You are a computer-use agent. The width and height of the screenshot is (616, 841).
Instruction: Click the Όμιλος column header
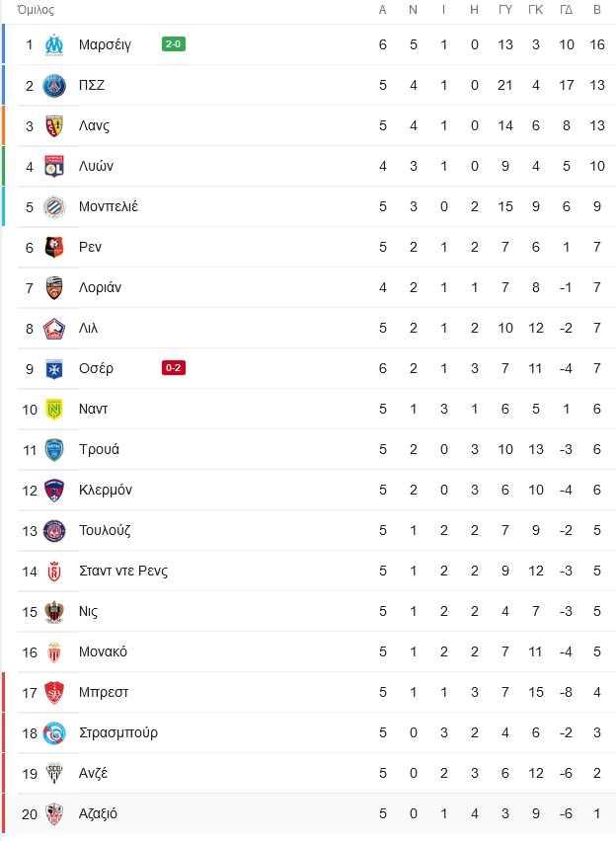point(36,10)
